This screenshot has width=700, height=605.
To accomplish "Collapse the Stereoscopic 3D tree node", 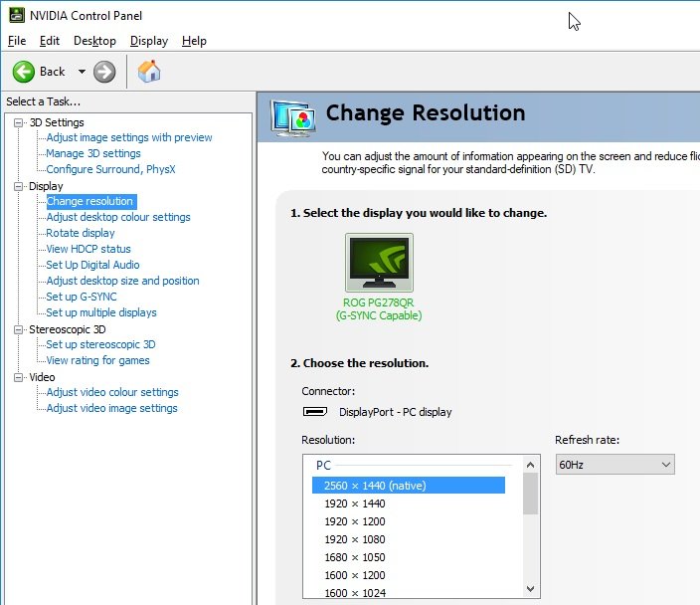I will (18, 329).
